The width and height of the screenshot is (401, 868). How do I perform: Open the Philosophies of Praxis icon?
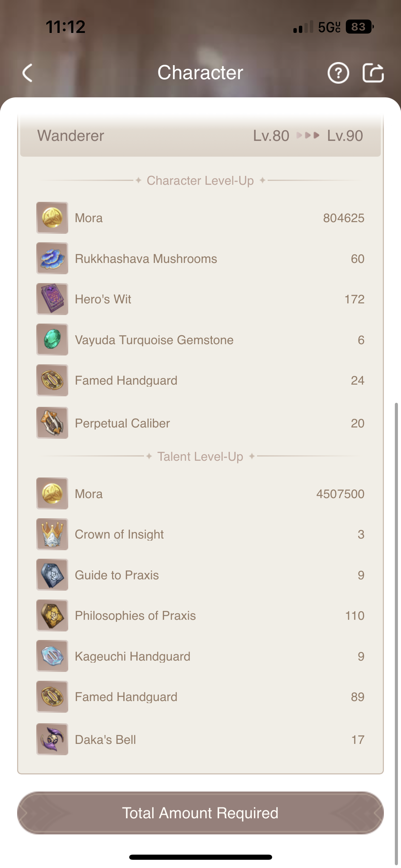pyautogui.click(x=52, y=615)
